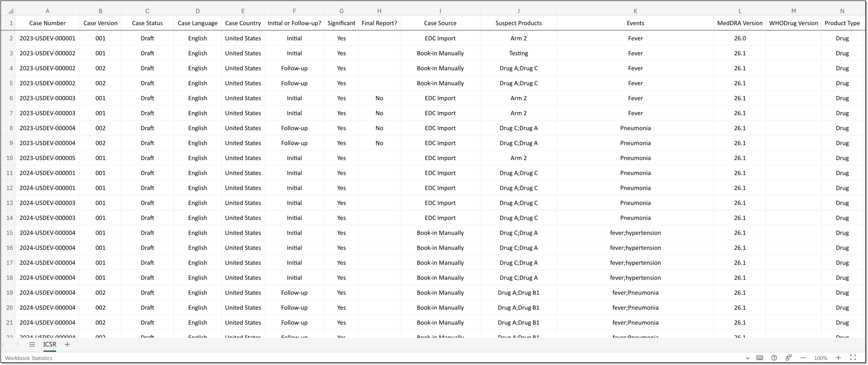Go to next sheet arrow
Screen dimensions: 868x365
click(x=18, y=344)
